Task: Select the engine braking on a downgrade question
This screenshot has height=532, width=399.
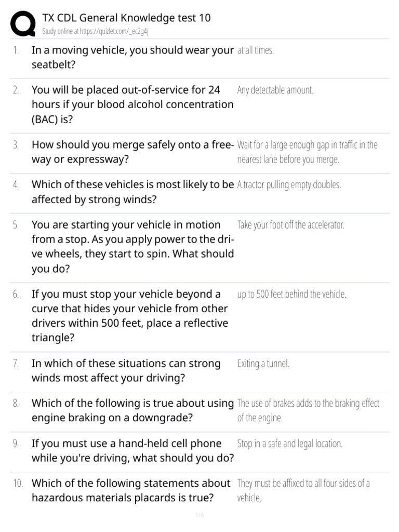Action: click(x=132, y=410)
